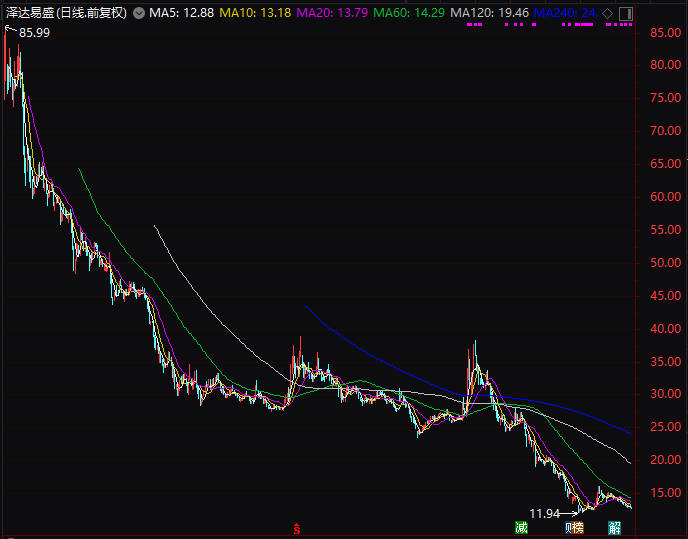
Task: Toggle the magenta MA20 indicator label
Action: coord(322,12)
